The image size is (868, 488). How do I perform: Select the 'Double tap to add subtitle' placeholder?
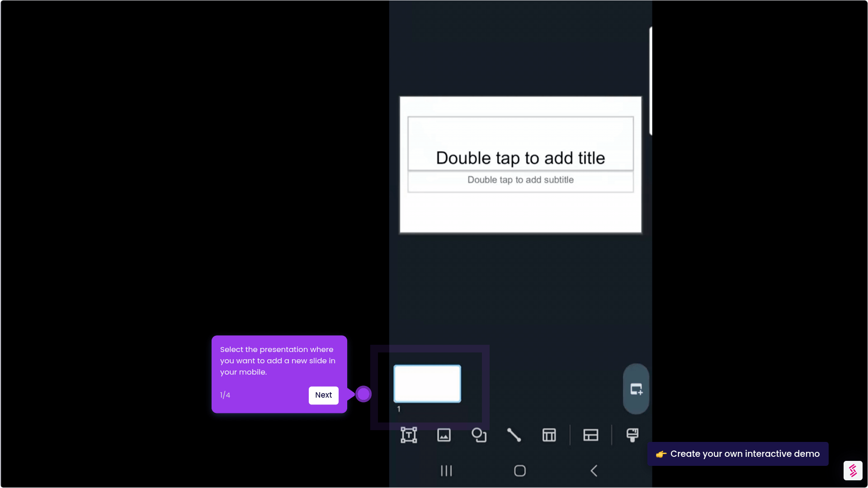tap(520, 182)
